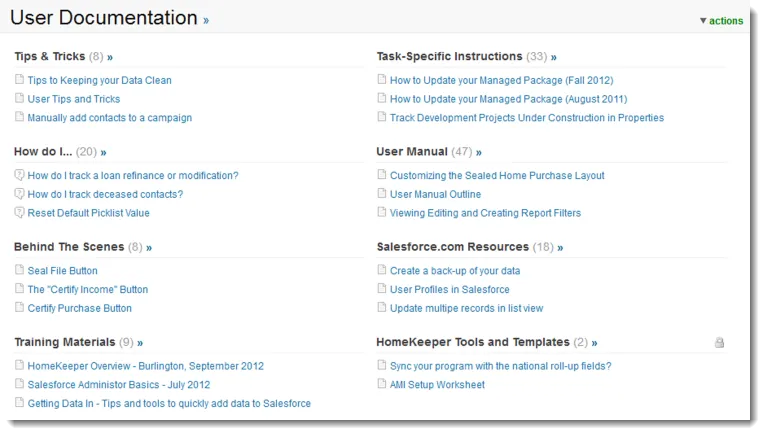Click the User Documentation page title
The height and width of the screenshot is (435, 765).
coord(104,18)
